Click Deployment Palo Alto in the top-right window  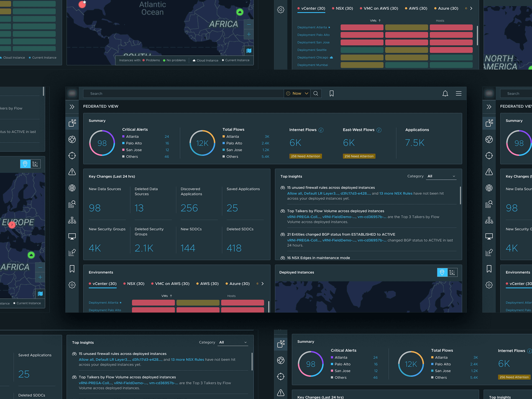pos(313,35)
